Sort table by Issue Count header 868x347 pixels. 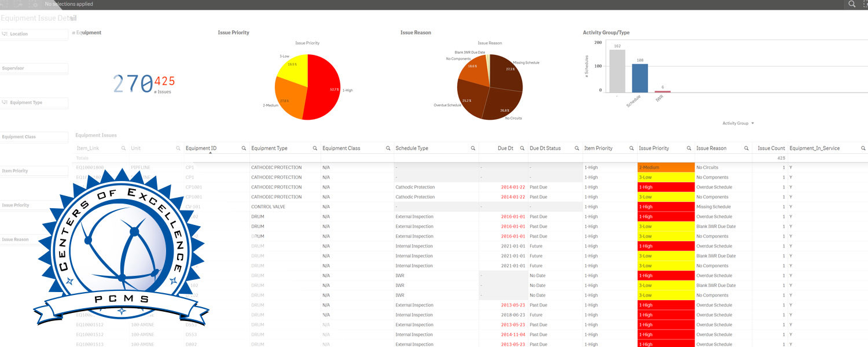tap(771, 149)
